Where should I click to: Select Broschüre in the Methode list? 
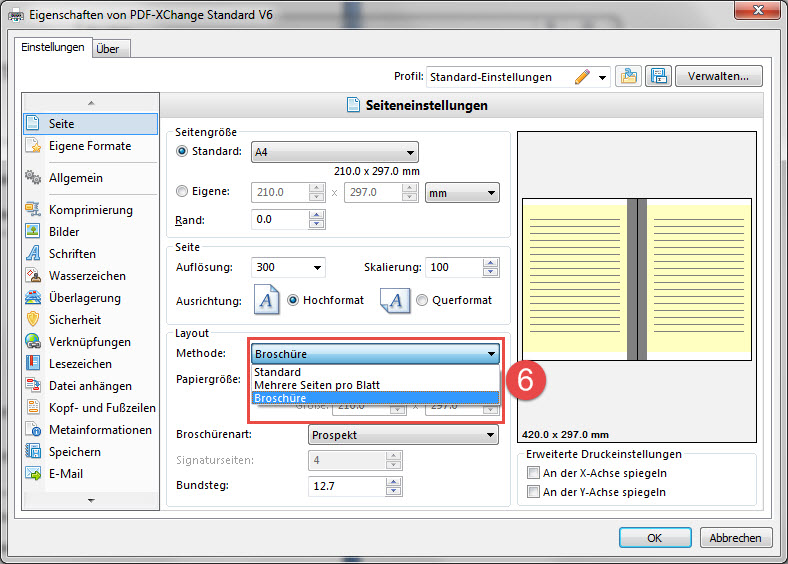pos(375,398)
